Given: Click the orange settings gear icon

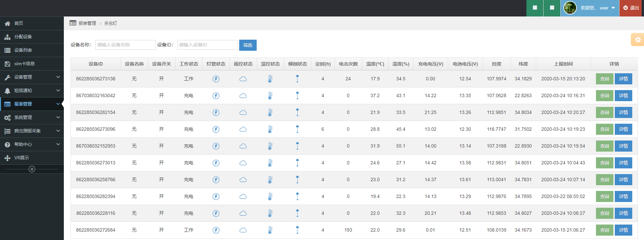Looking at the screenshot, I should tap(638, 40).
